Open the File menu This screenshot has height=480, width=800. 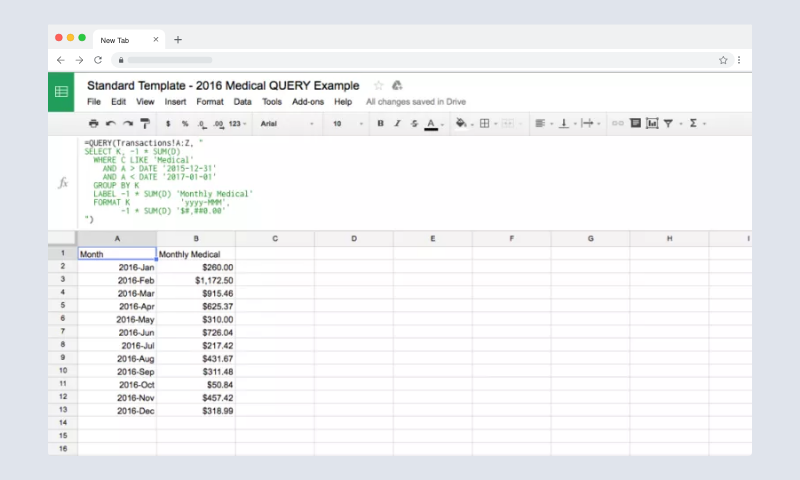tap(94, 102)
